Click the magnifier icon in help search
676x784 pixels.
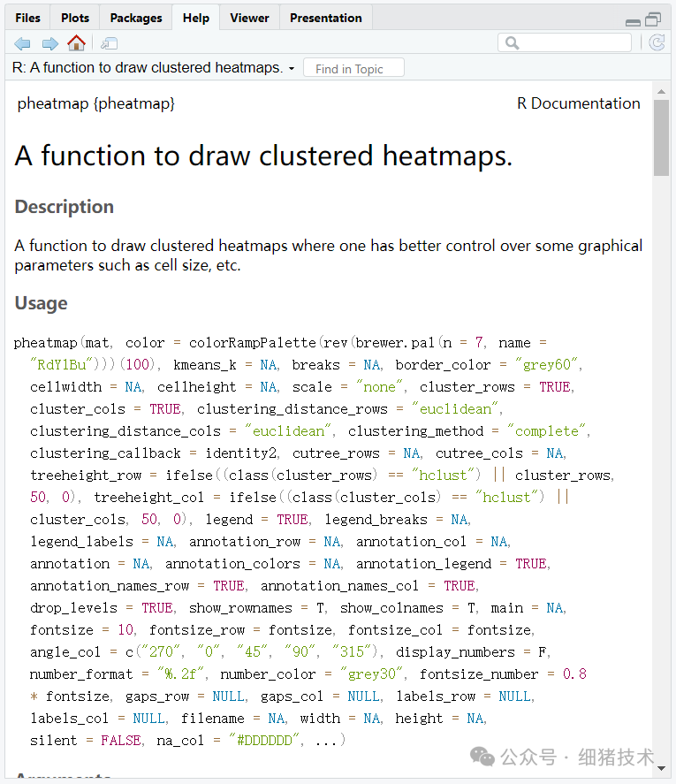pyautogui.click(x=512, y=43)
